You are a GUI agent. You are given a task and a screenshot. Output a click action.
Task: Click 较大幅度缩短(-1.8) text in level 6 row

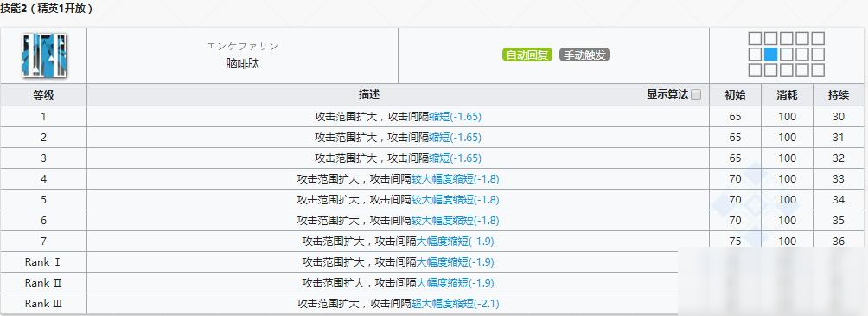[455, 221]
